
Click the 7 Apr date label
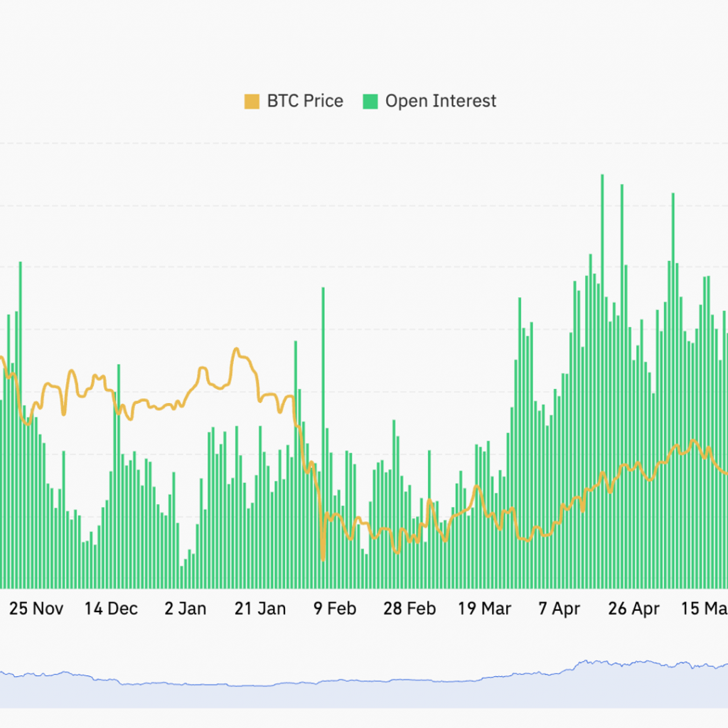559,609
